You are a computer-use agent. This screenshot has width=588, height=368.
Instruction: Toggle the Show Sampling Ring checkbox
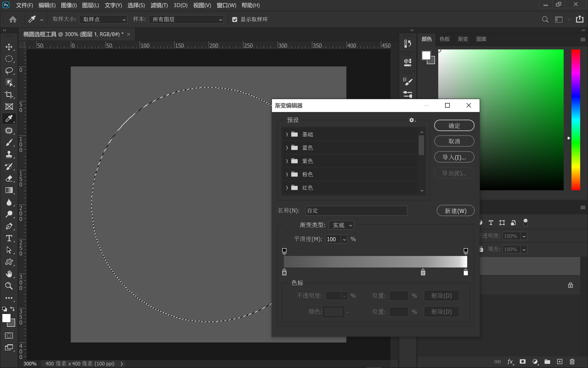tap(235, 20)
